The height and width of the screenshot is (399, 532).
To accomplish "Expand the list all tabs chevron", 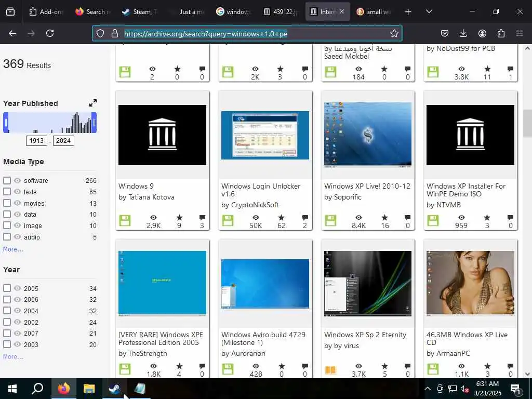I will click(x=429, y=12).
